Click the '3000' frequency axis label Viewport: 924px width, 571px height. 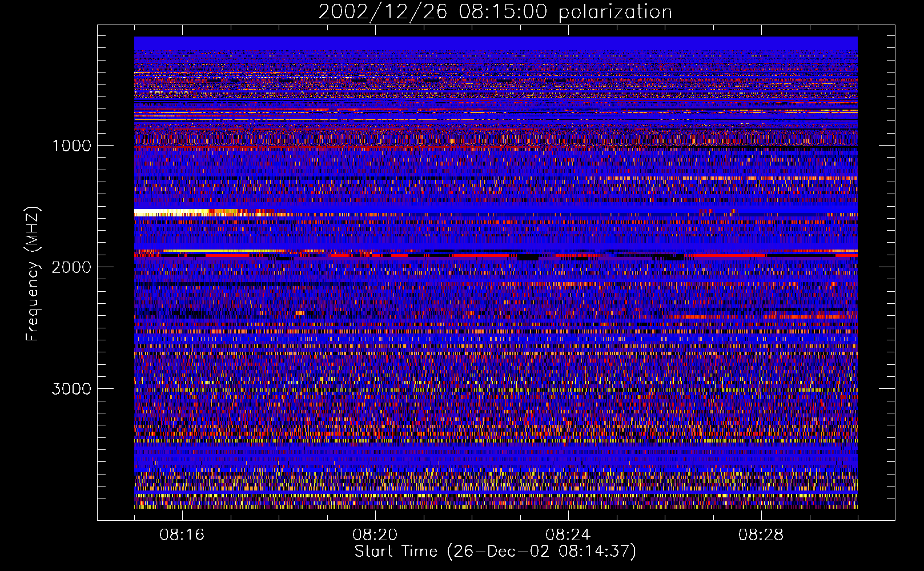[x=71, y=389]
